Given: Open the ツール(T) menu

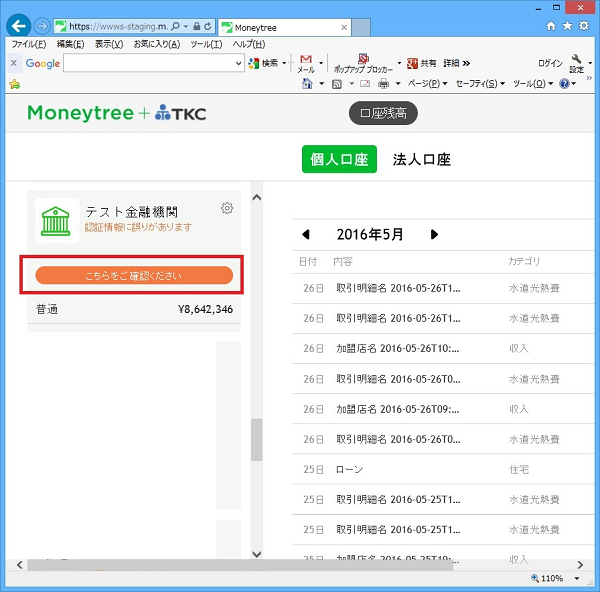Looking at the screenshot, I should pos(206,44).
